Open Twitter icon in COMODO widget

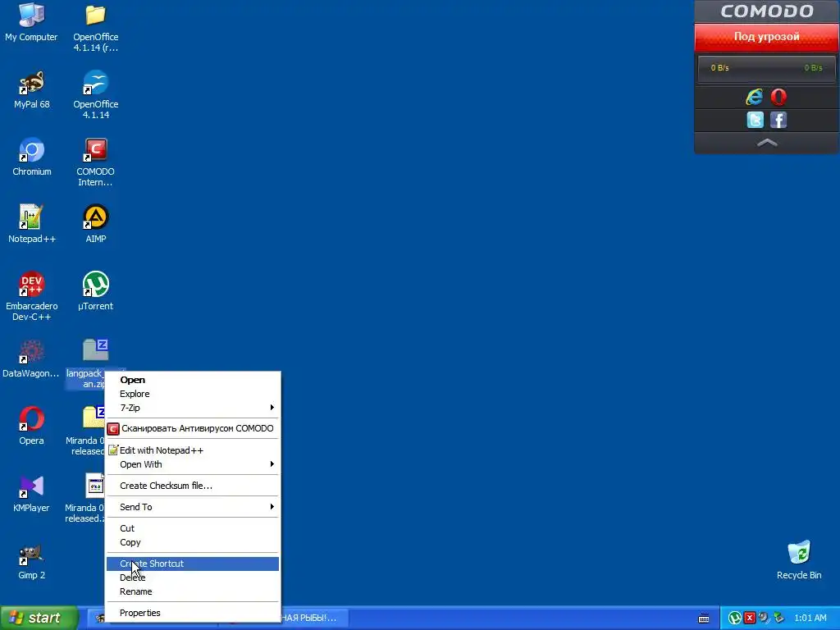point(755,120)
